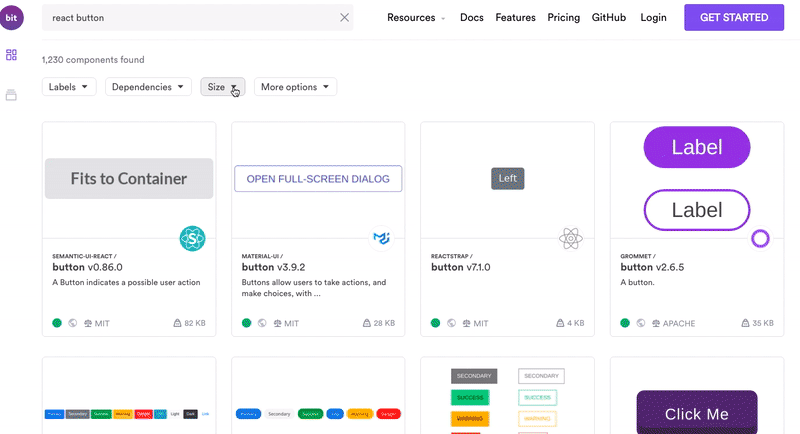Click MIT license icon on material-ui card
The height and width of the screenshot is (434, 800).
pos(278,323)
